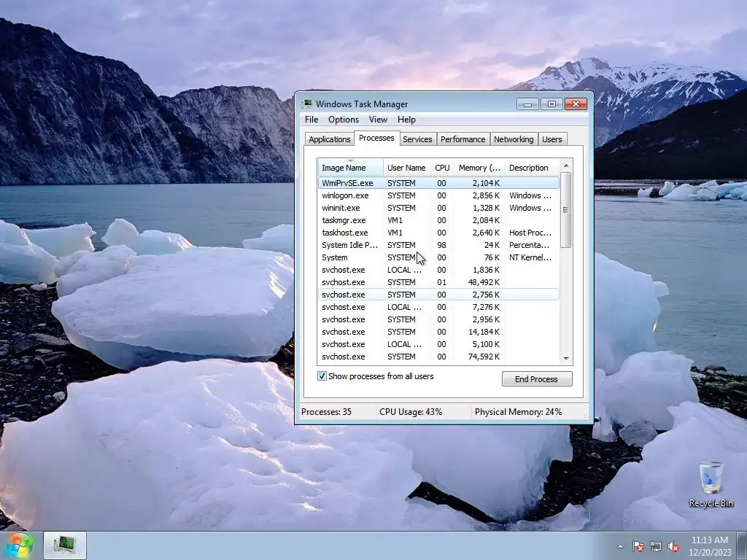Switch to the Services tab
This screenshot has height=560, width=747.
pos(417,139)
